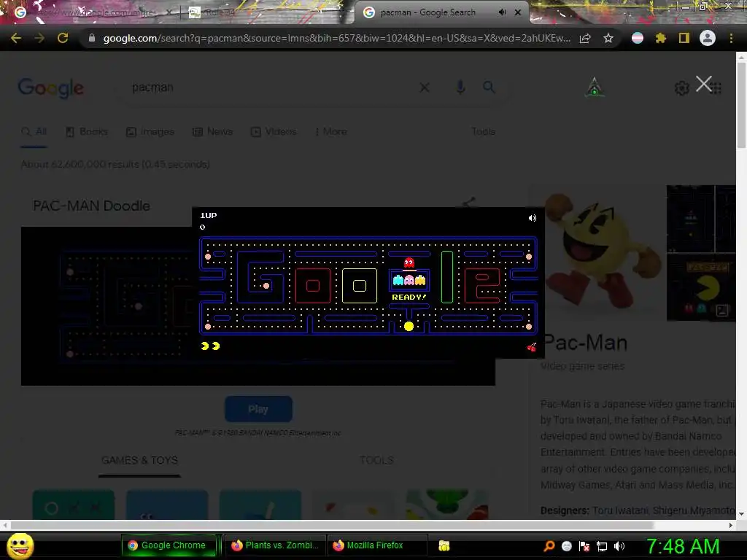747x560 pixels.
Task: Select the Books results tab
Action: 87,131
